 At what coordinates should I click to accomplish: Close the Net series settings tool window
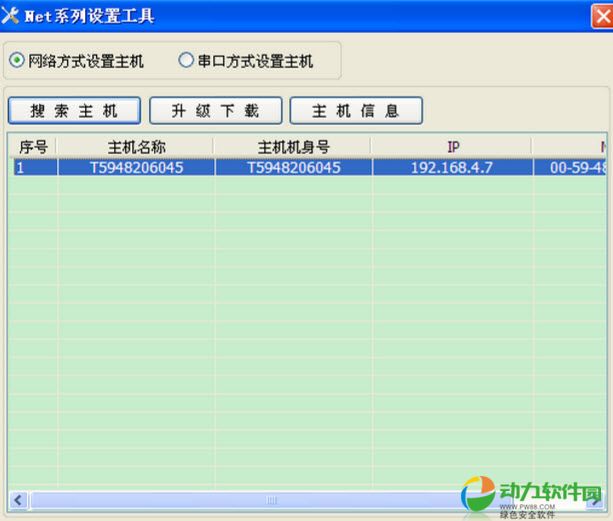pos(601,17)
